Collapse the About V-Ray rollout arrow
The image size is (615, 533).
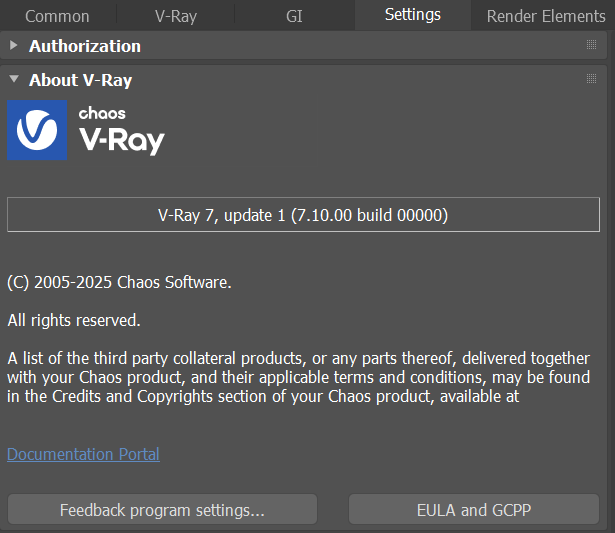pyautogui.click(x=14, y=80)
